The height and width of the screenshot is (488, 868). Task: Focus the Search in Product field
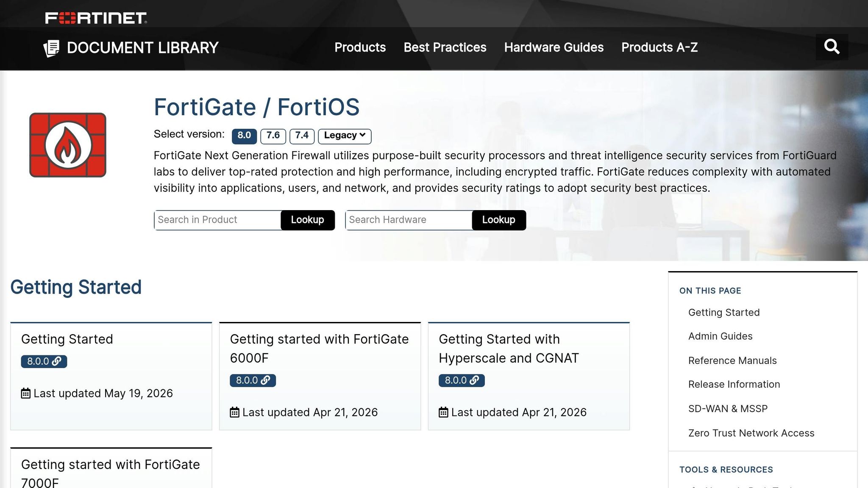tap(217, 220)
